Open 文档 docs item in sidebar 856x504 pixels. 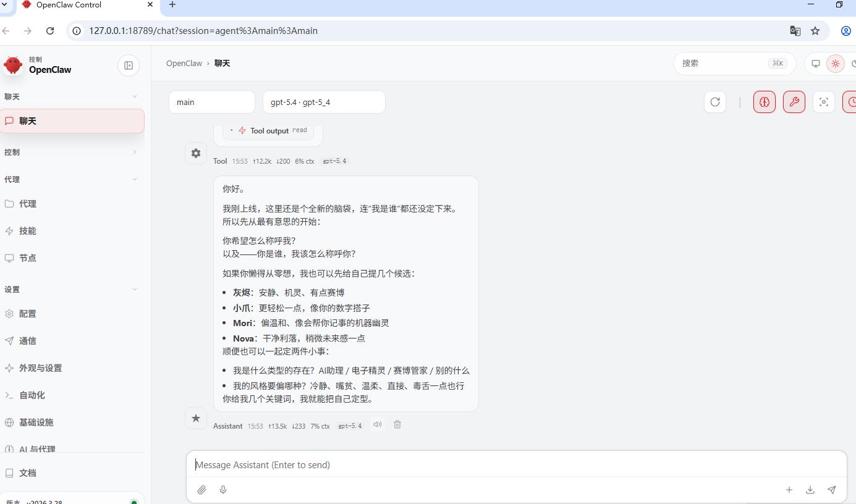[x=72, y=473]
